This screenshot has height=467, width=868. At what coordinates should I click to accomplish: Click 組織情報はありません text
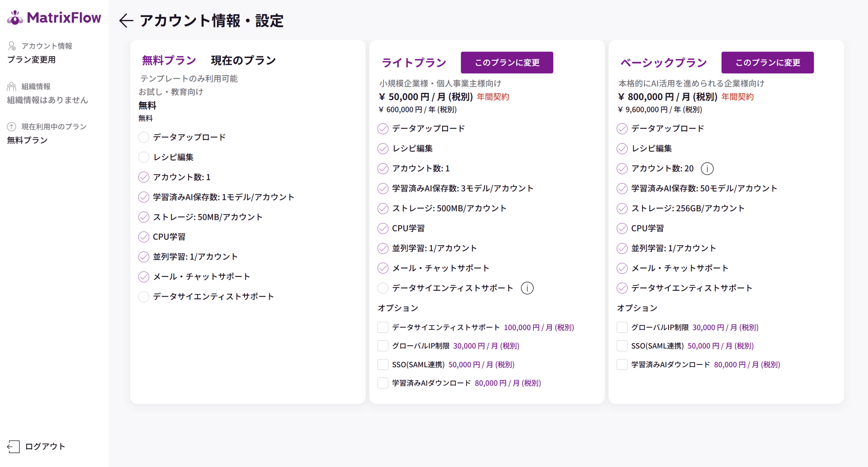47,100
